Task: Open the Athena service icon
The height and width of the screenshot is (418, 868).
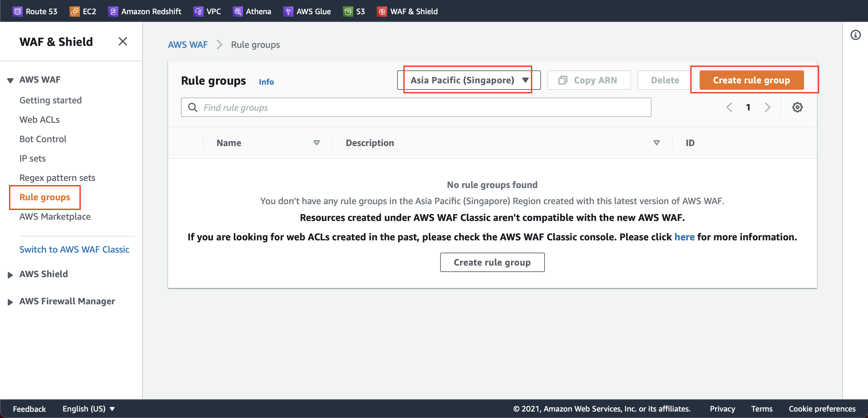Action: [238, 11]
